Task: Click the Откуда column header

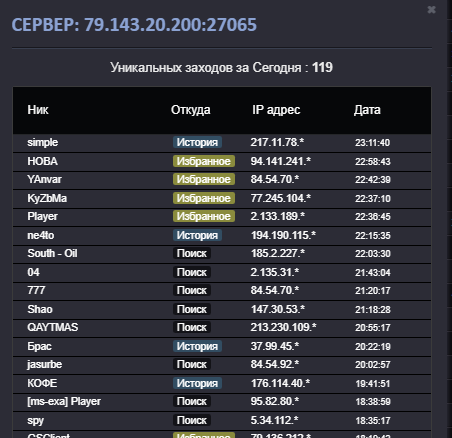Action: click(191, 110)
